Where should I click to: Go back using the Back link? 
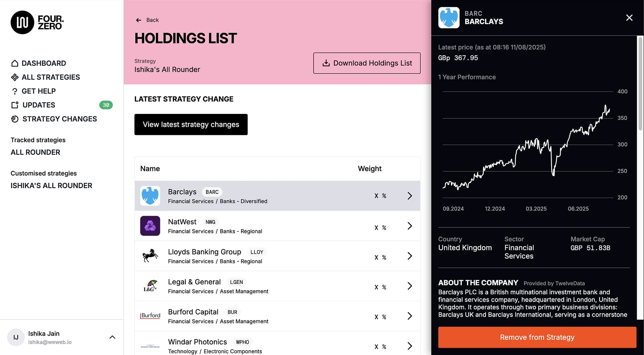pyautogui.click(x=147, y=20)
